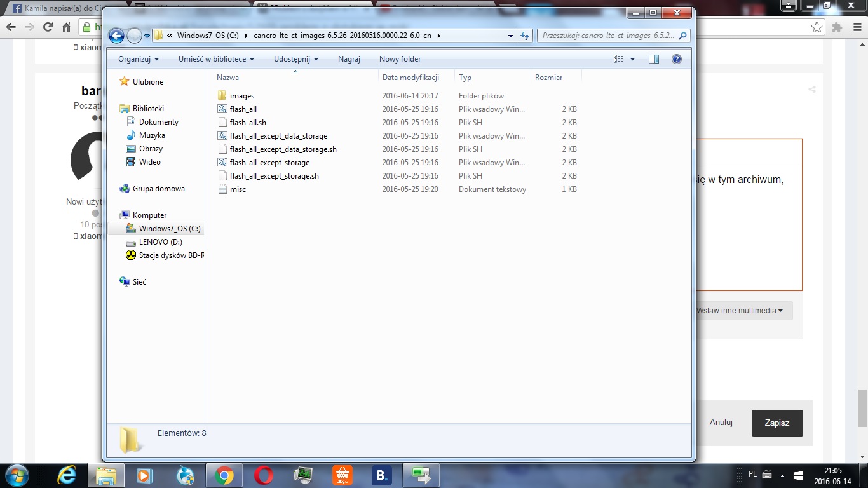This screenshot has height=488, width=868.
Task: Open the Explorer help icon
Action: point(676,59)
